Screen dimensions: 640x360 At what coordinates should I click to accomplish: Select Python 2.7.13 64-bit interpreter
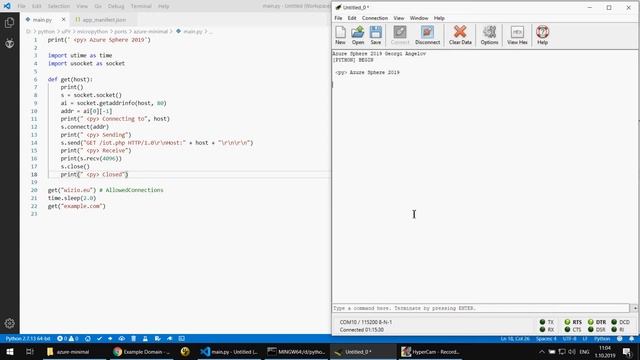pyautogui.click(x=28, y=339)
